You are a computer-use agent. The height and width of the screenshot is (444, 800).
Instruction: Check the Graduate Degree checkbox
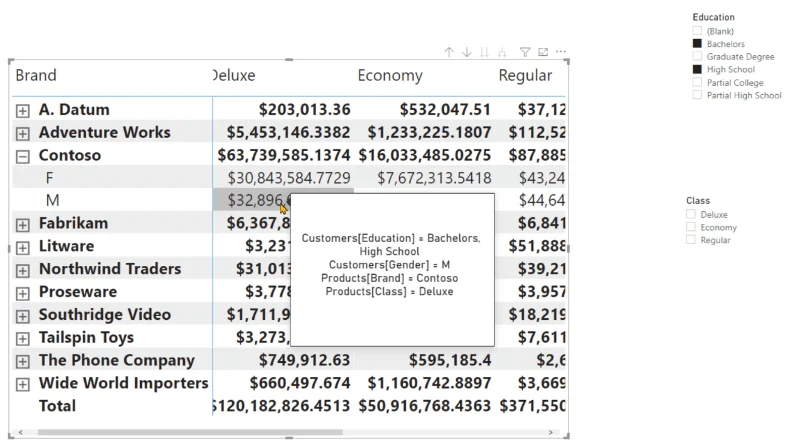coord(697,56)
